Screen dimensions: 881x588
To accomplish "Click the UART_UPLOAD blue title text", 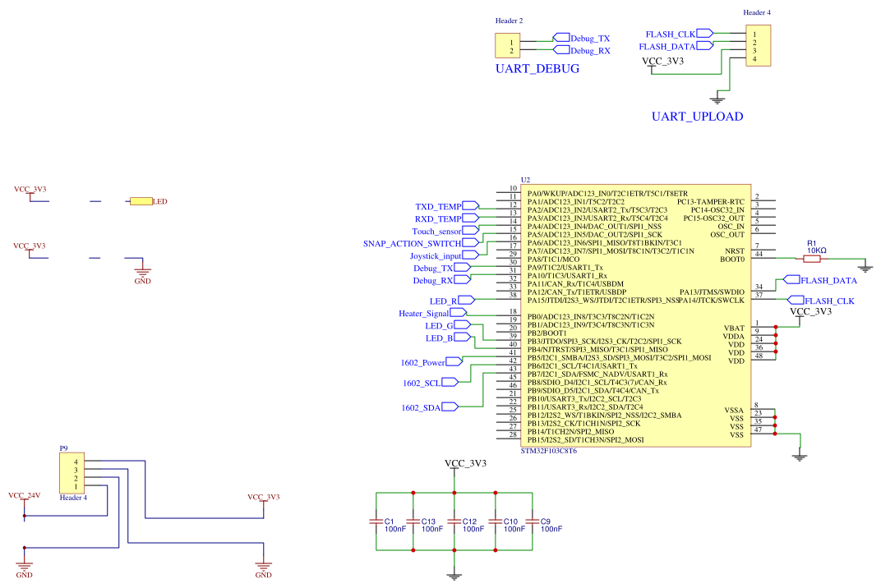I will tap(698, 116).
